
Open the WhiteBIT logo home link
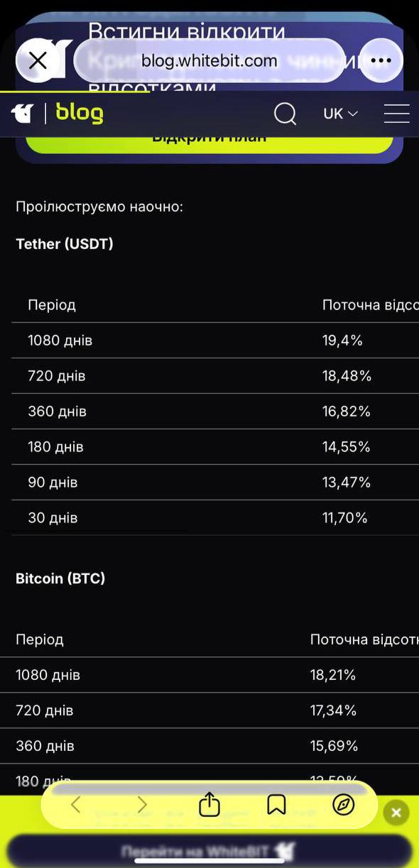coord(23,113)
